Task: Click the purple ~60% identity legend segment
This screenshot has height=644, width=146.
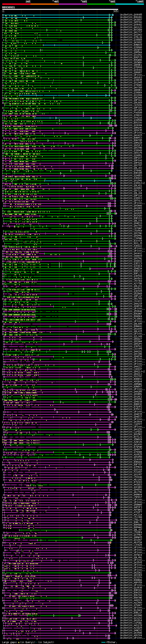Action: pos(73,4)
